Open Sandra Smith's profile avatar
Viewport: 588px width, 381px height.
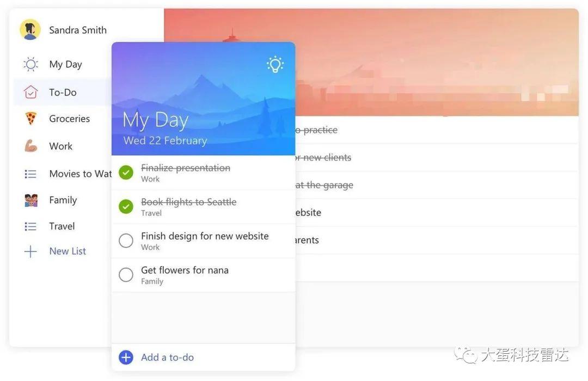[x=30, y=29]
